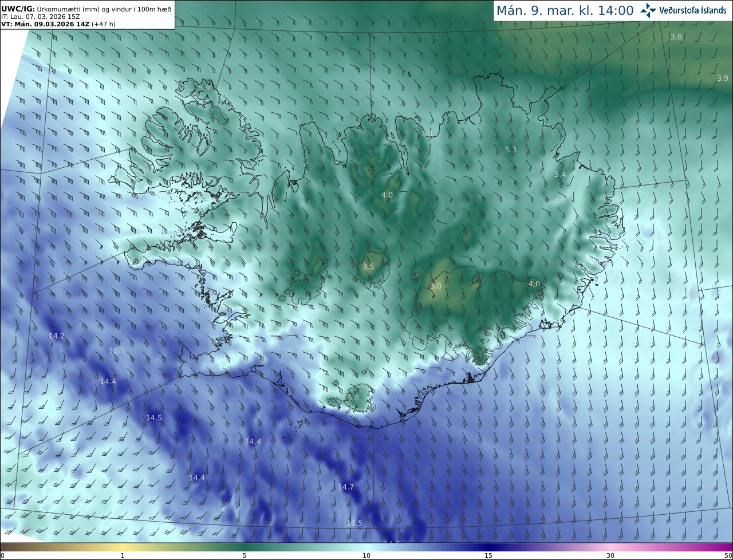Image resolution: width=733 pixels, height=560 pixels.
Task: Click the 8.1 value label
Action: click(428, 133)
